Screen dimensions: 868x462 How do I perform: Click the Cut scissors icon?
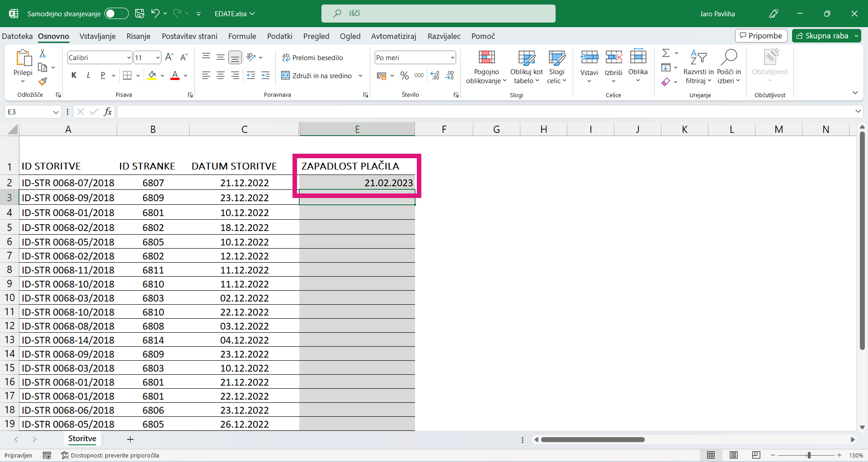(x=42, y=53)
